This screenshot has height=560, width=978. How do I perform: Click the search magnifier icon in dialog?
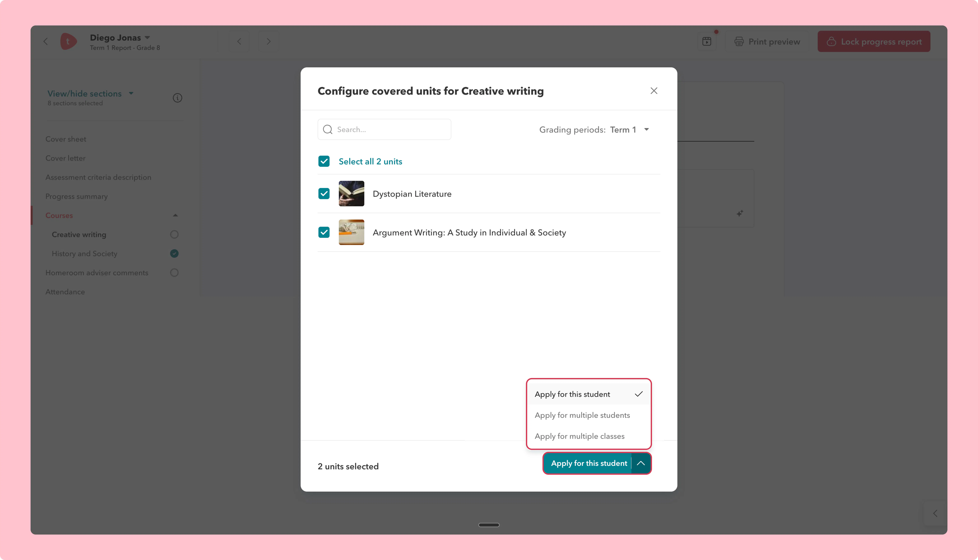coord(328,130)
